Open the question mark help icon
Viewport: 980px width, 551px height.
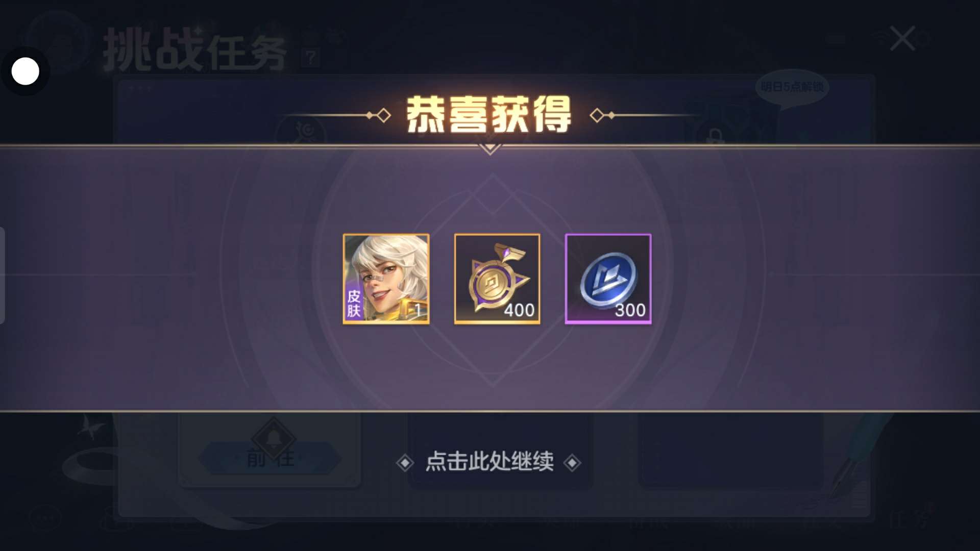coord(310,57)
